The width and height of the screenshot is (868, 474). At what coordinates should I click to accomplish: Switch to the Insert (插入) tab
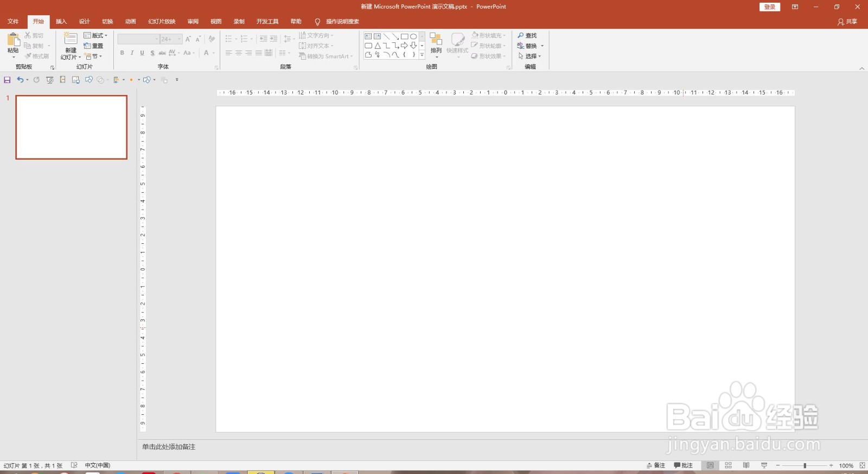coord(61,22)
